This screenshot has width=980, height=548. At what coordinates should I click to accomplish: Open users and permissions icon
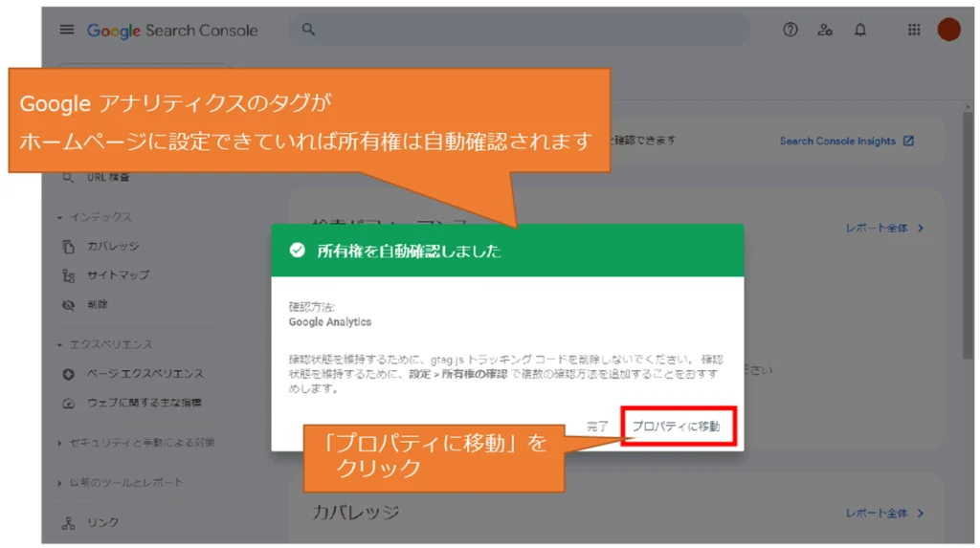(x=825, y=30)
